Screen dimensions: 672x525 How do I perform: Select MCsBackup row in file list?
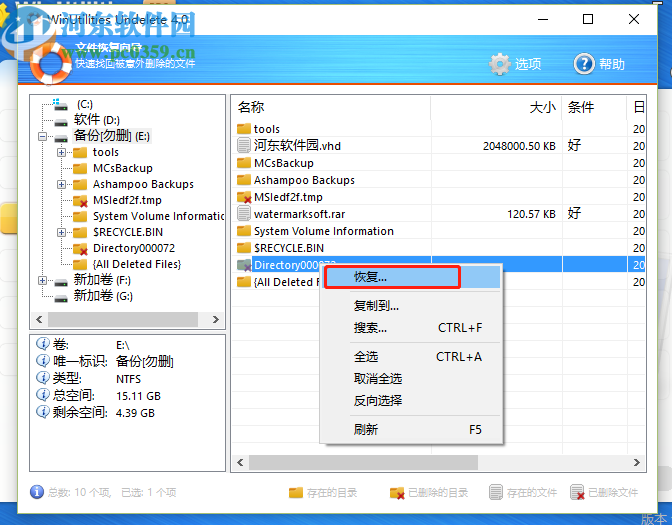click(438, 163)
